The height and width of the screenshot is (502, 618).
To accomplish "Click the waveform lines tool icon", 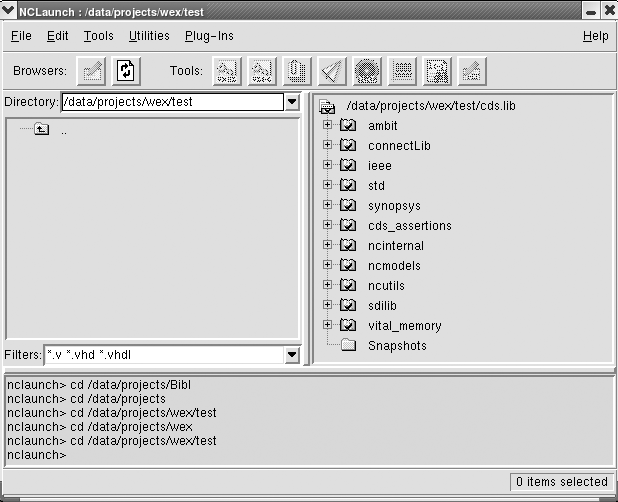I will 402,71.
